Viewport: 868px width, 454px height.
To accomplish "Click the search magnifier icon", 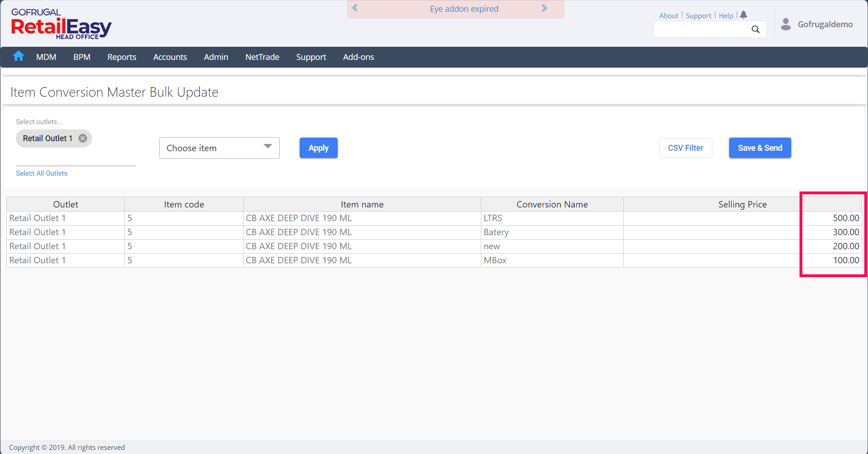I will point(755,30).
